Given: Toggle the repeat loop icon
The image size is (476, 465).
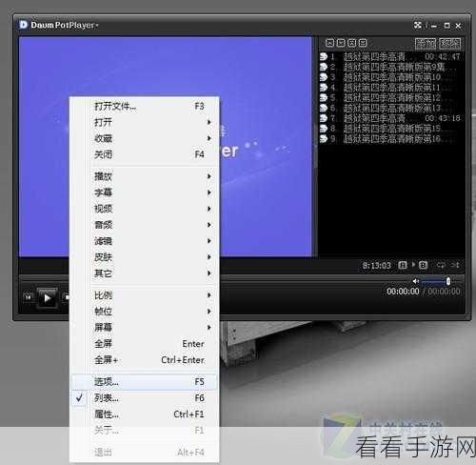Looking at the screenshot, I should pyautogui.click(x=441, y=265).
